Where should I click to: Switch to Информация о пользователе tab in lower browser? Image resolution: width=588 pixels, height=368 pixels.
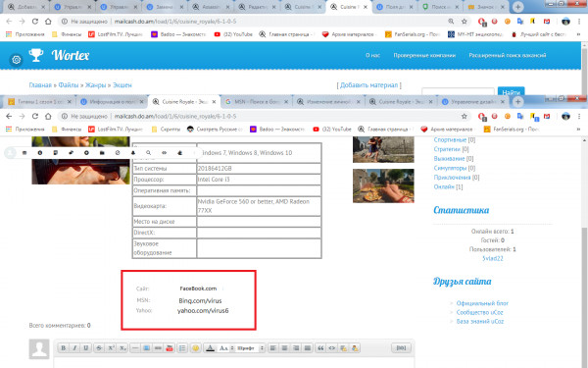[113, 102]
